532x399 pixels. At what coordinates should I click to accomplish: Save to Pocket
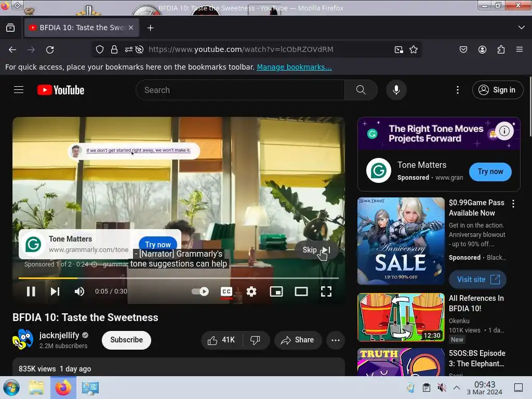[x=463, y=50]
